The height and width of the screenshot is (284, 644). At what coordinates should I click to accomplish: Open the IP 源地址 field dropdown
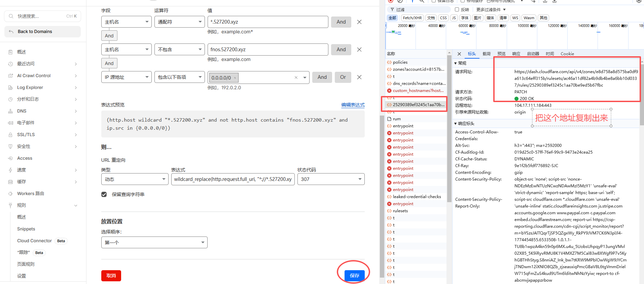127,77
